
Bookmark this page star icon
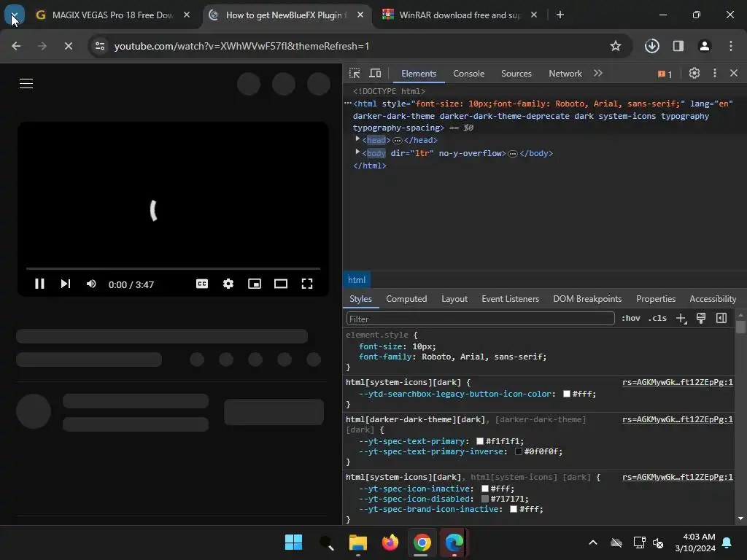coord(616,46)
